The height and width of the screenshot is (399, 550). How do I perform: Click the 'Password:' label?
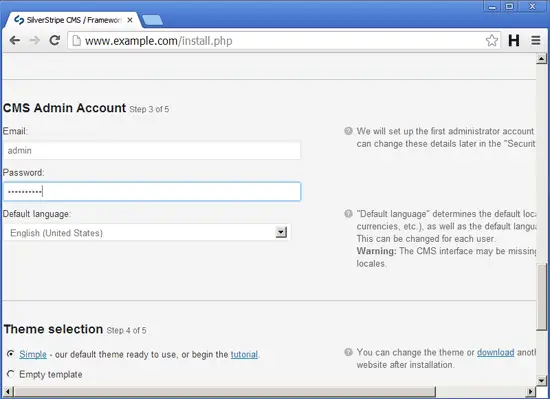tap(24, 173)
